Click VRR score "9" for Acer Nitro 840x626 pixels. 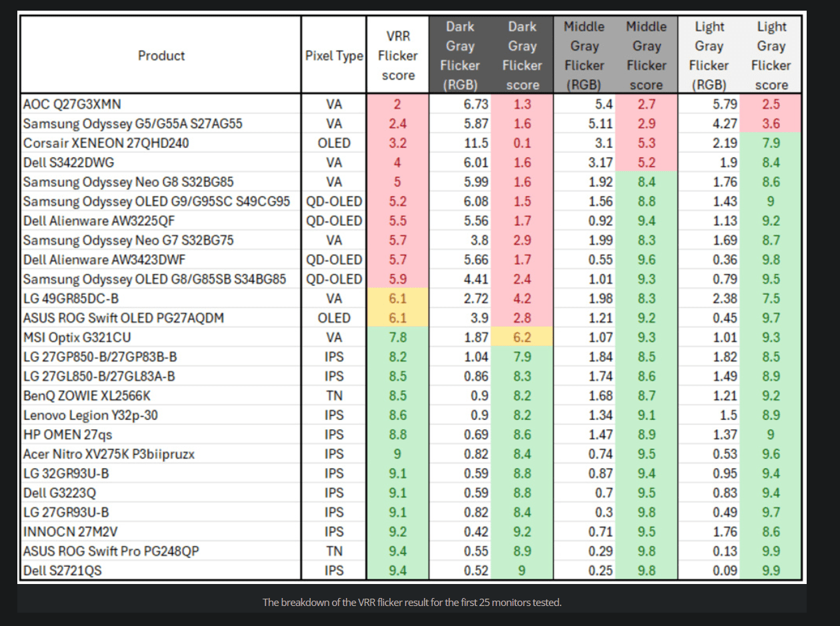tap(398, 453)
